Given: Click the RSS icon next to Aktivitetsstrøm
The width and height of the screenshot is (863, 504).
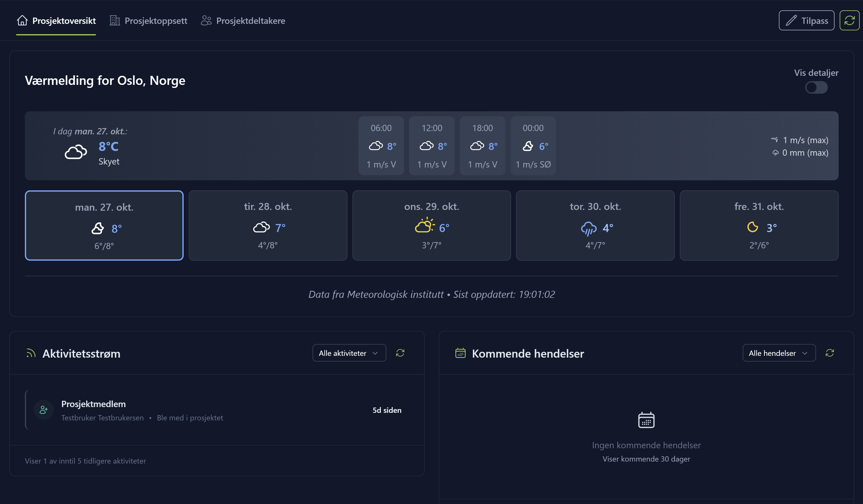Looking at the screenshot, I should pos(31,353).
